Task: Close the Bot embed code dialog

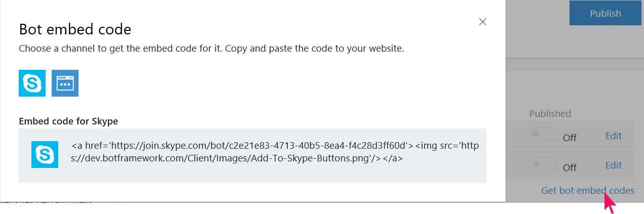Action: tap(482, 22)
